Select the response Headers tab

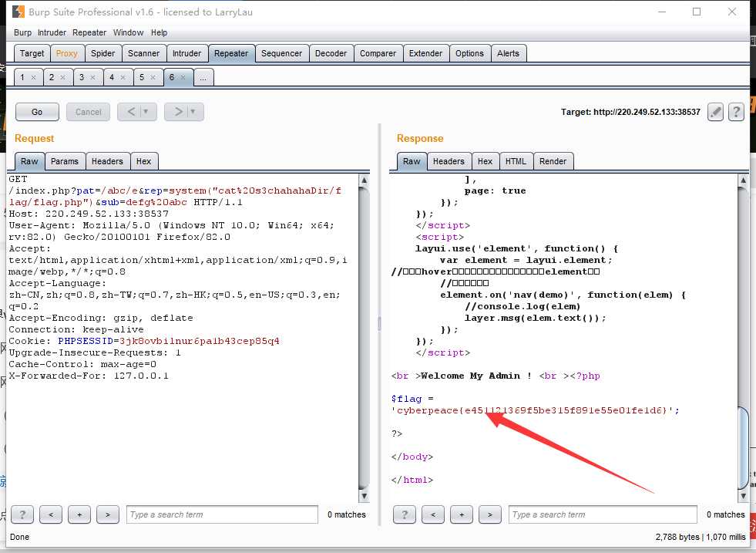[449, 161]
